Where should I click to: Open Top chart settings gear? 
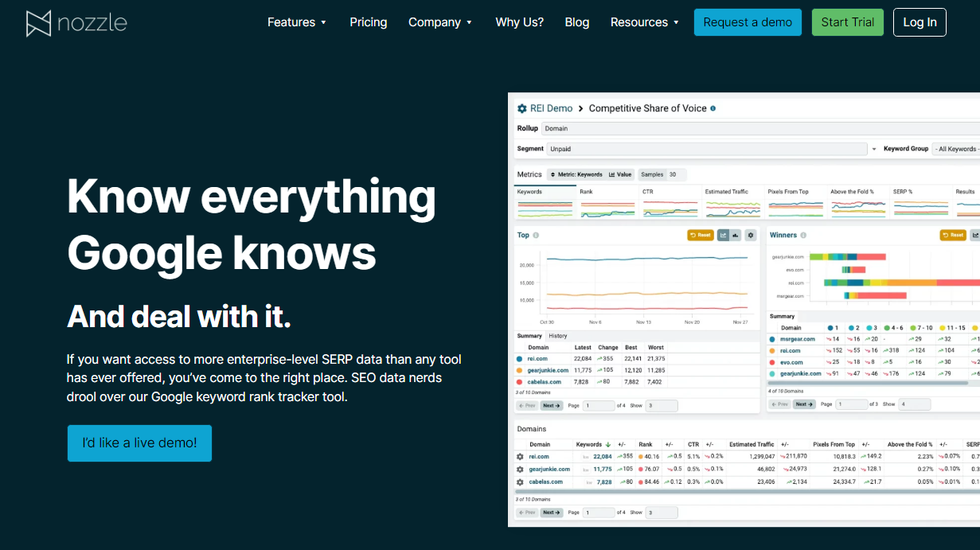(751, 235)
